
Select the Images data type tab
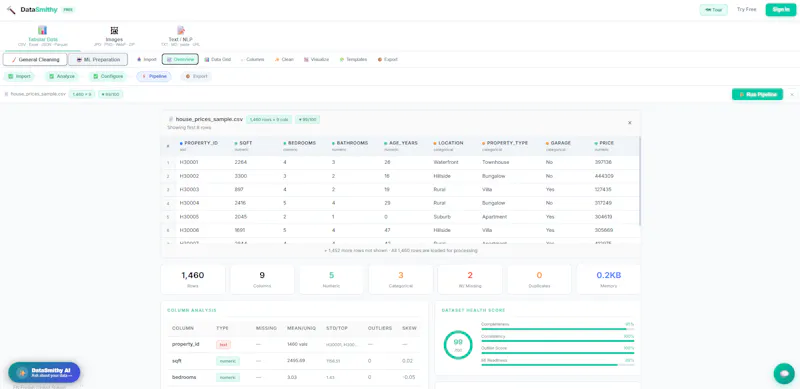[x=114, y=36]
